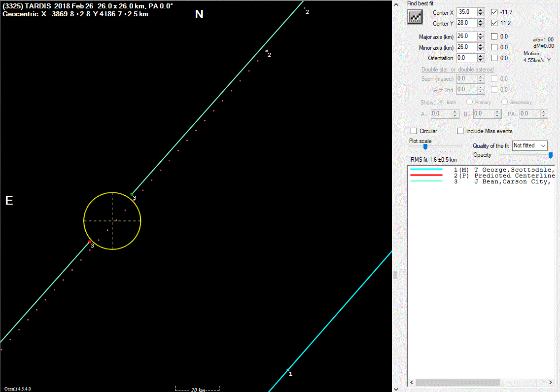
Task: Uncheck the Center Y fit checkbox
Action: coord(494,23)
